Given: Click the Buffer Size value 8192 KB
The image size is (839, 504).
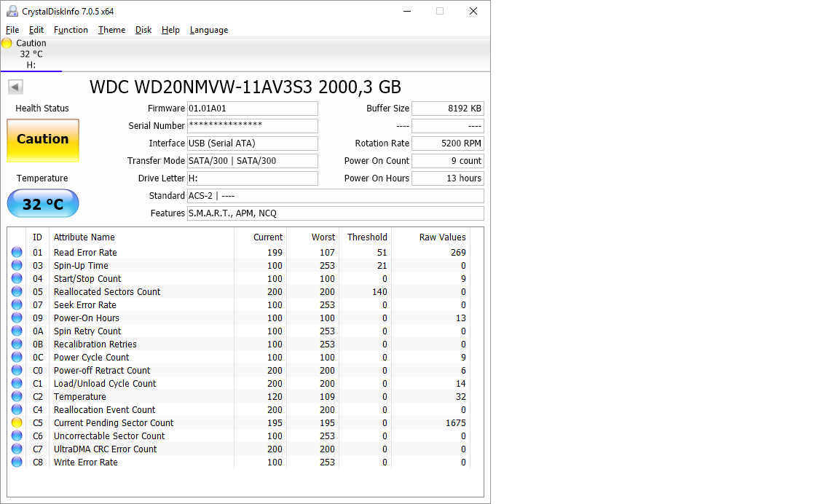Looking at the screenshot, I should click(448, 109).
